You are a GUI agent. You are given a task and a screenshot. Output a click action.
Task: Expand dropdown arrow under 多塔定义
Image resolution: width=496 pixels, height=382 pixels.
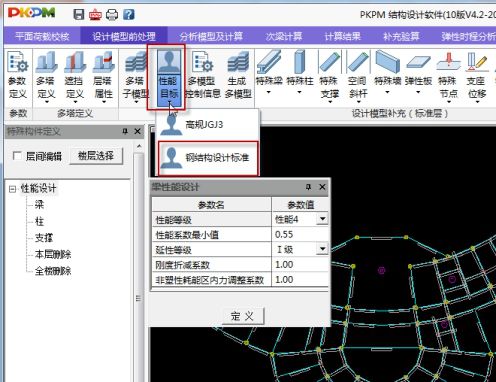[x=46, y=102]
